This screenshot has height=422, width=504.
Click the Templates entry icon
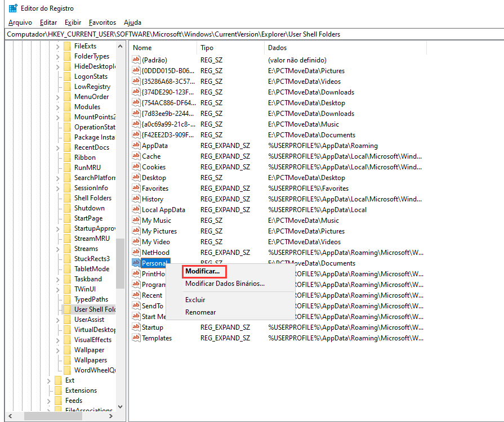pyautogui.click(x=136, y=338)
